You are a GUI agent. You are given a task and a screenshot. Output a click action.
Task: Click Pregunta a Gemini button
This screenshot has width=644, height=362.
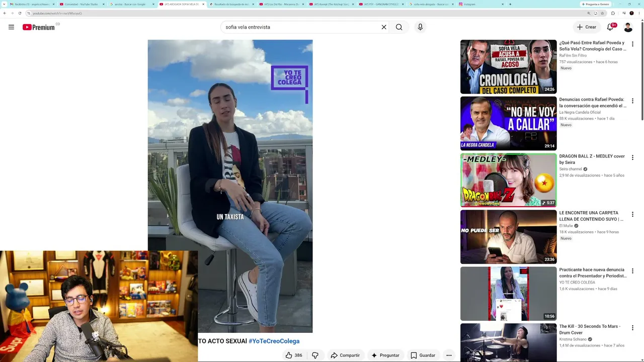click(x=596, y=4)
